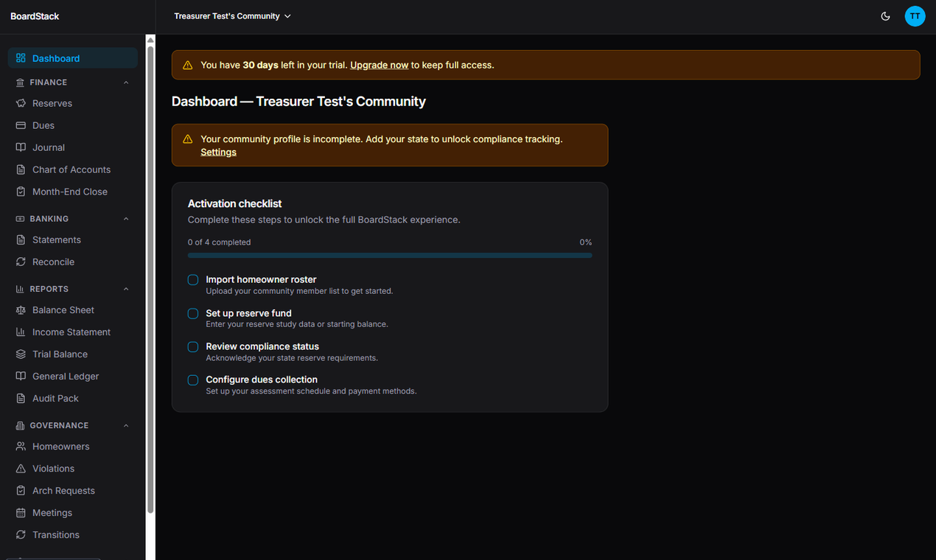
Task: Click the Month-End Close clipboard icon
Action: (21, 192)
